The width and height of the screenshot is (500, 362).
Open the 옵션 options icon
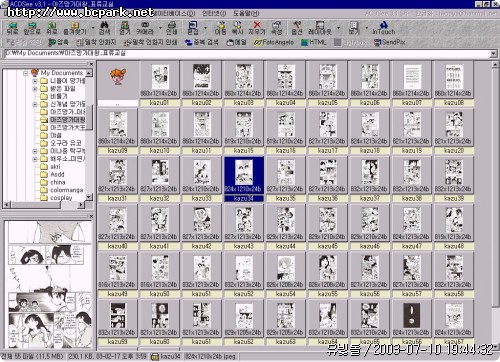click(297, 28)
